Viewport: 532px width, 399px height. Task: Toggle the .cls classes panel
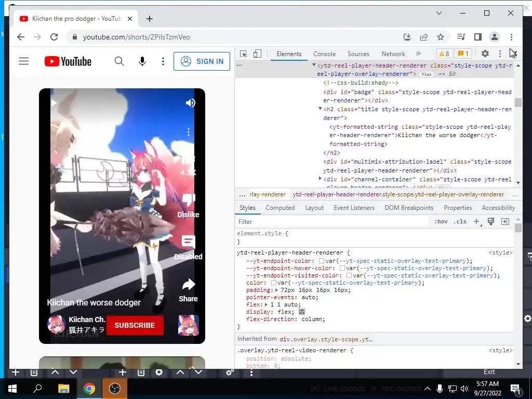(460, 221)
